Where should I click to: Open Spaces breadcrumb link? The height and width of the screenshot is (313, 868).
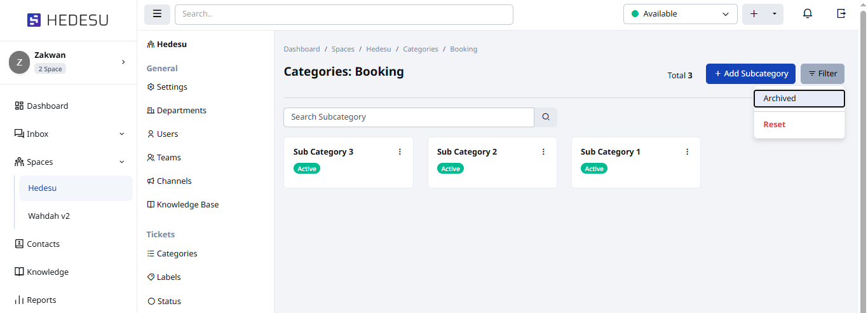click(342, 49)
